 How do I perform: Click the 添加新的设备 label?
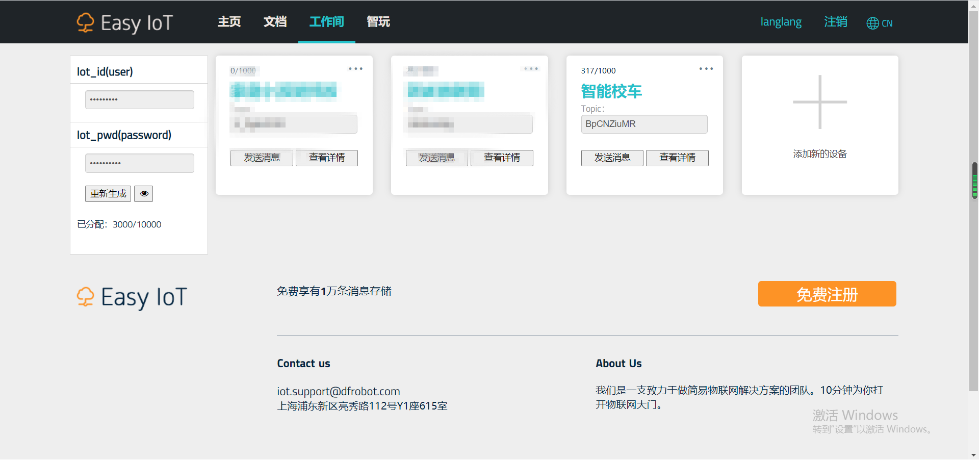820,154
